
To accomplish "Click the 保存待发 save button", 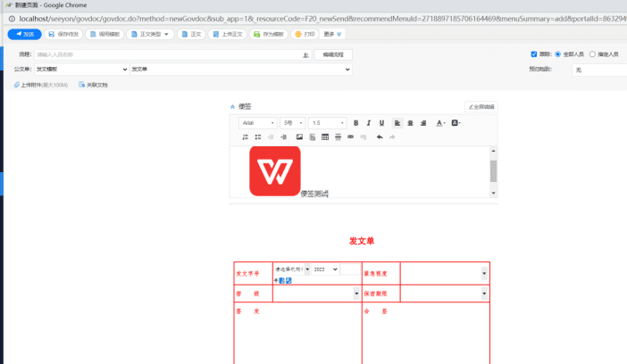I will (63, 35).
